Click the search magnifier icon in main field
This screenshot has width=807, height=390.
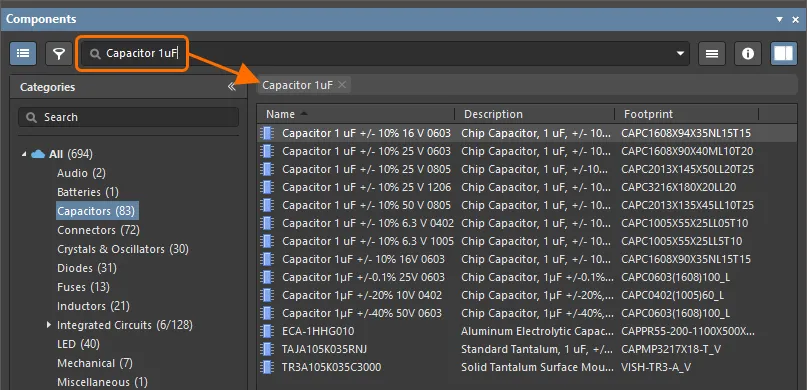click(95, 54)
